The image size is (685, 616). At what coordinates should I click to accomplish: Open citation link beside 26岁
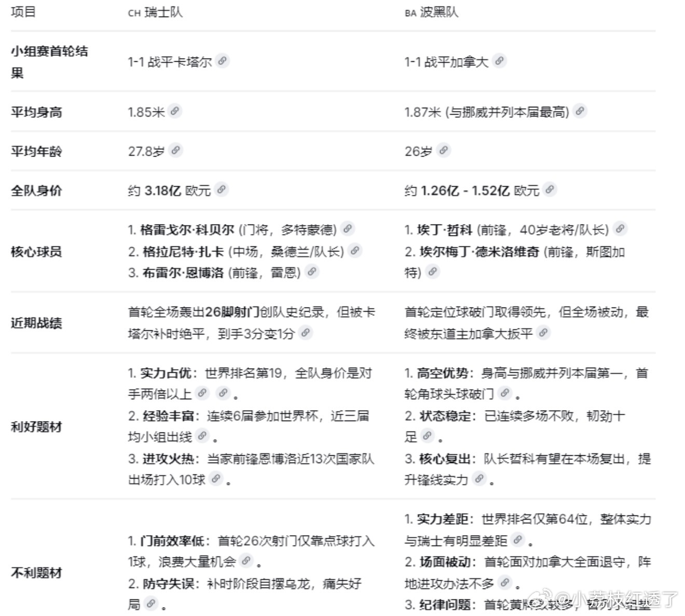(x=444, y=150)
